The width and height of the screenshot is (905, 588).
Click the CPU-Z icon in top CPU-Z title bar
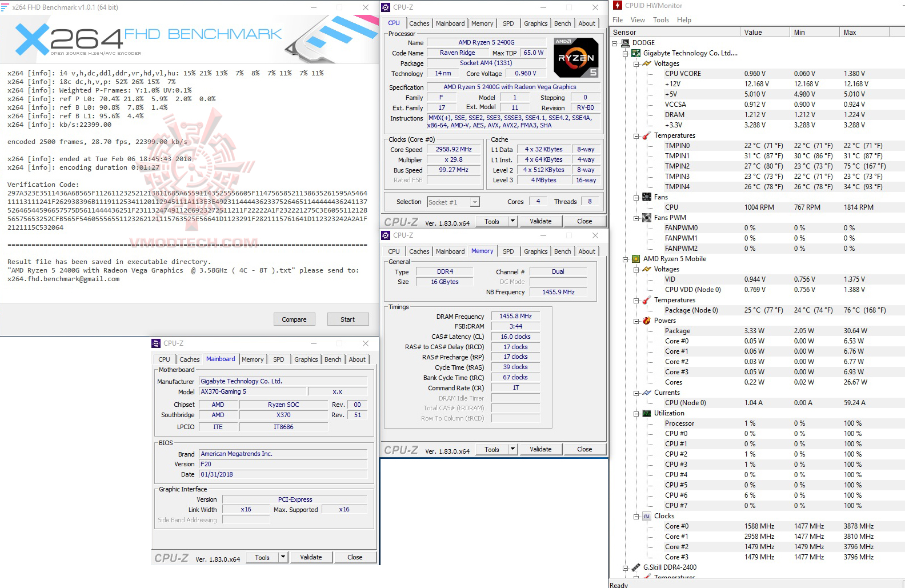point(386,7)
